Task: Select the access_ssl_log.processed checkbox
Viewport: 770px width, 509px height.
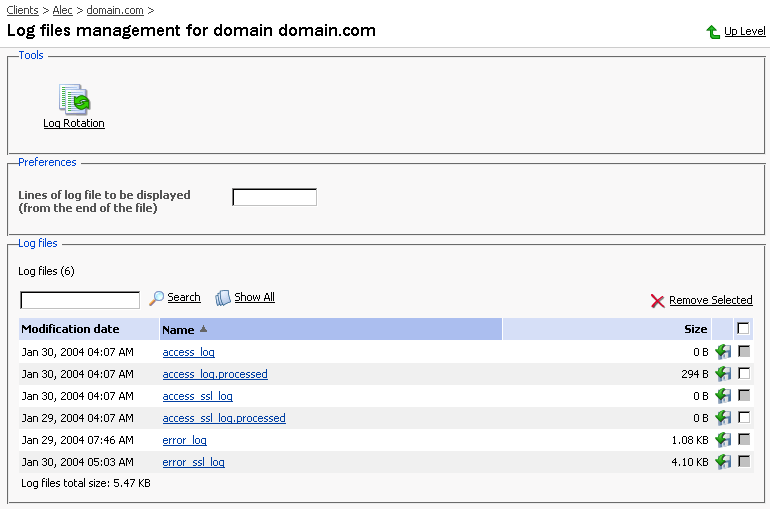Action: click(x=744, y=417)
